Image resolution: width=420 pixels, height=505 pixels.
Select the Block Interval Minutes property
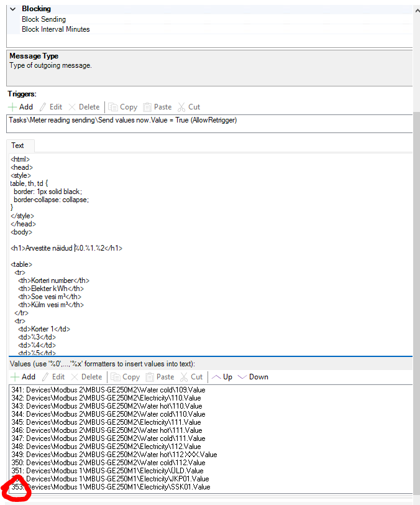[55, 29]
